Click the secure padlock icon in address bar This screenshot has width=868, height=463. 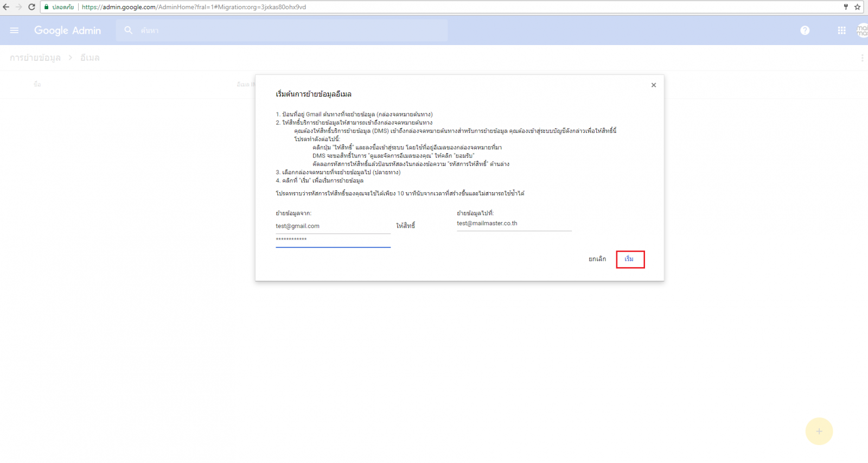[x=47, y=7]
